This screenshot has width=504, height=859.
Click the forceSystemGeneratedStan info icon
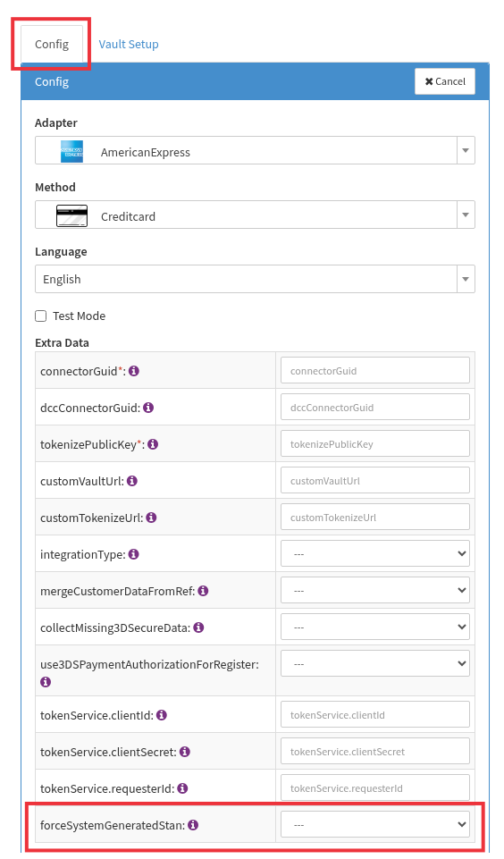click(193, 825)
